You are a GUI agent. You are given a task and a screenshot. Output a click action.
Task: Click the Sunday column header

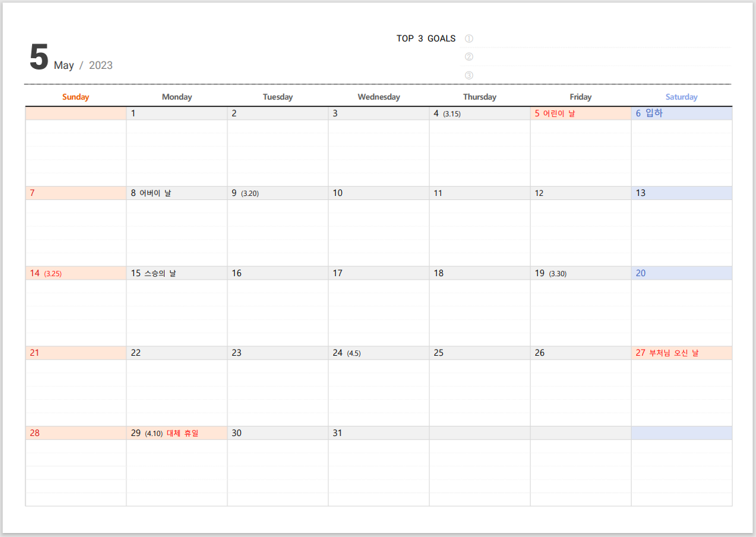[76, 97]
